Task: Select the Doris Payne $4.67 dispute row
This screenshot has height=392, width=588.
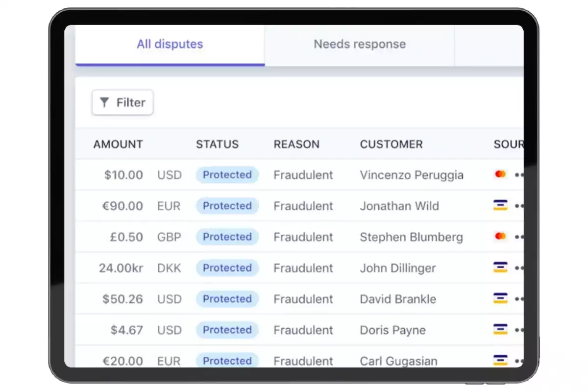Action: pos(392,330)
